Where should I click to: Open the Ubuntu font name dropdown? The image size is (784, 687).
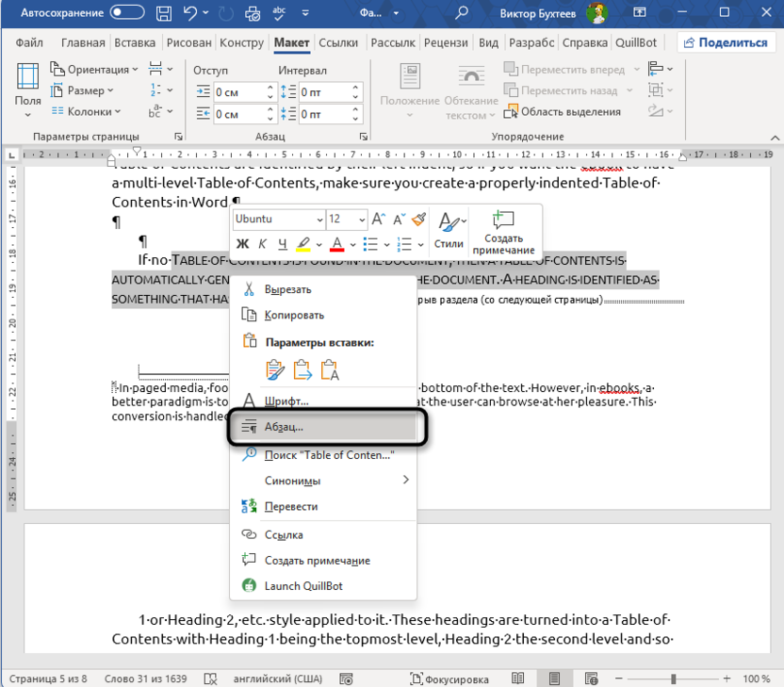(x=278, y=219)
